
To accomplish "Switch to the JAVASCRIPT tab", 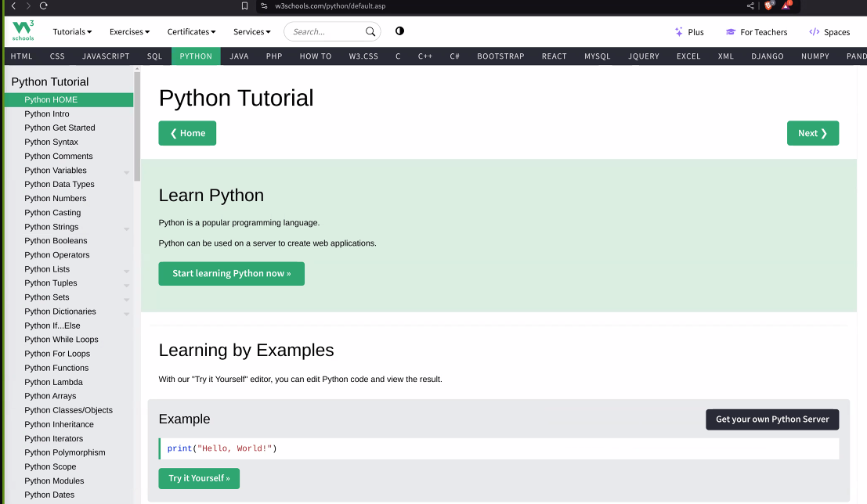I will 106,56.
